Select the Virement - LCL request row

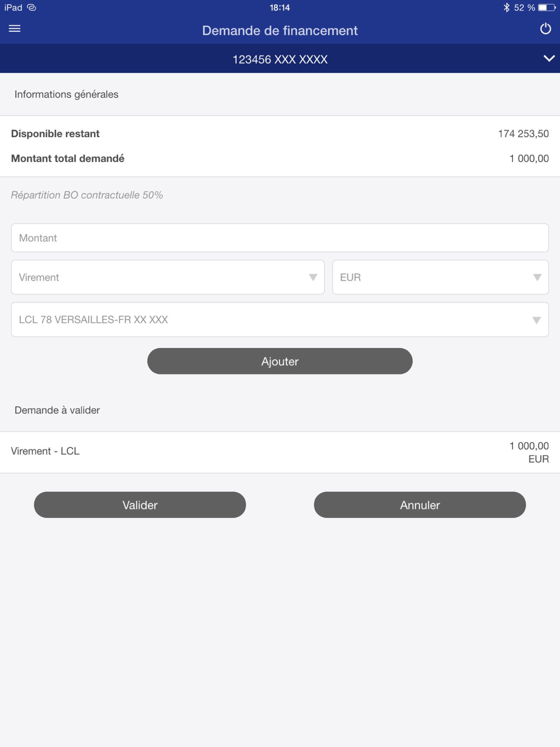[280, 452]
